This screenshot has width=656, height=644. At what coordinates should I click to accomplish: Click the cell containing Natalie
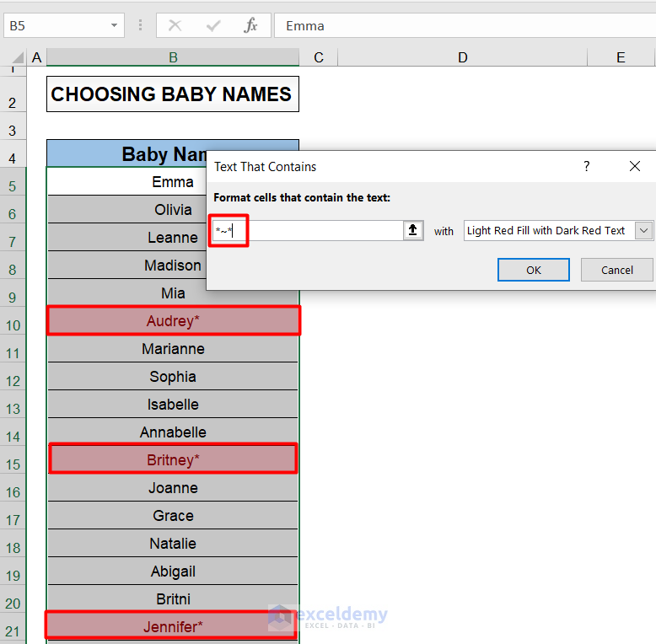(x=173, y=543)
